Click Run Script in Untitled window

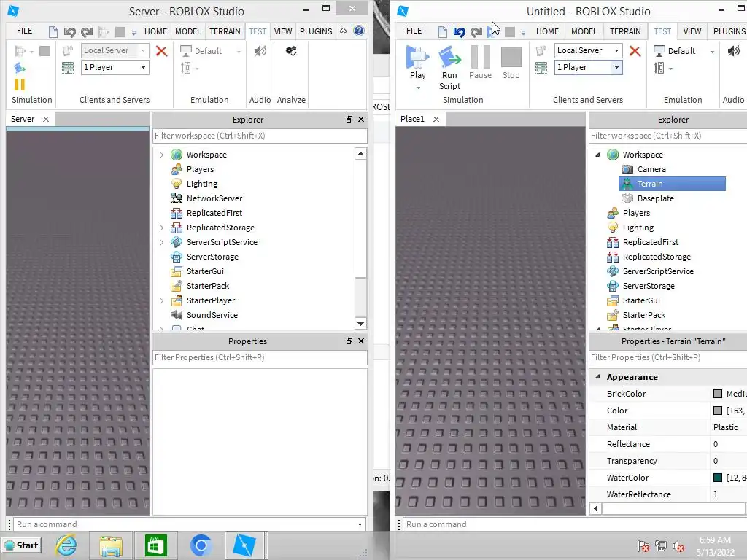[x=449, y=67]
